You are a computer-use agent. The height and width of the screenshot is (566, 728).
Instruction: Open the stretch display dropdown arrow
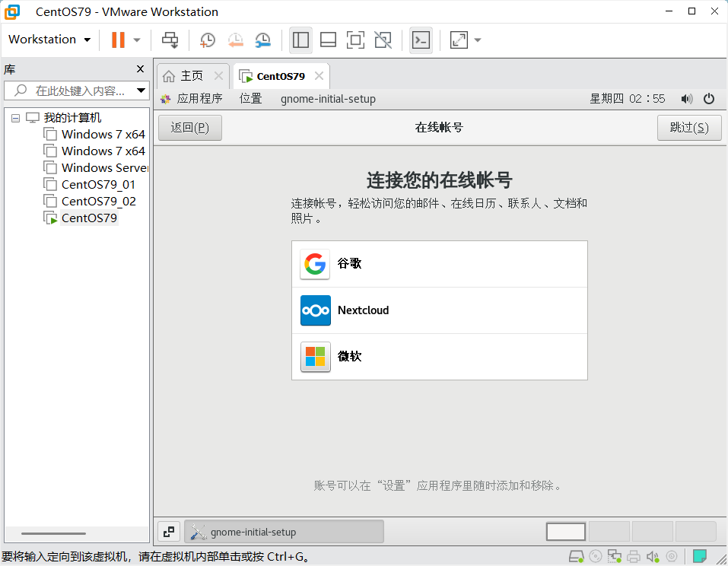click(478, 40)
